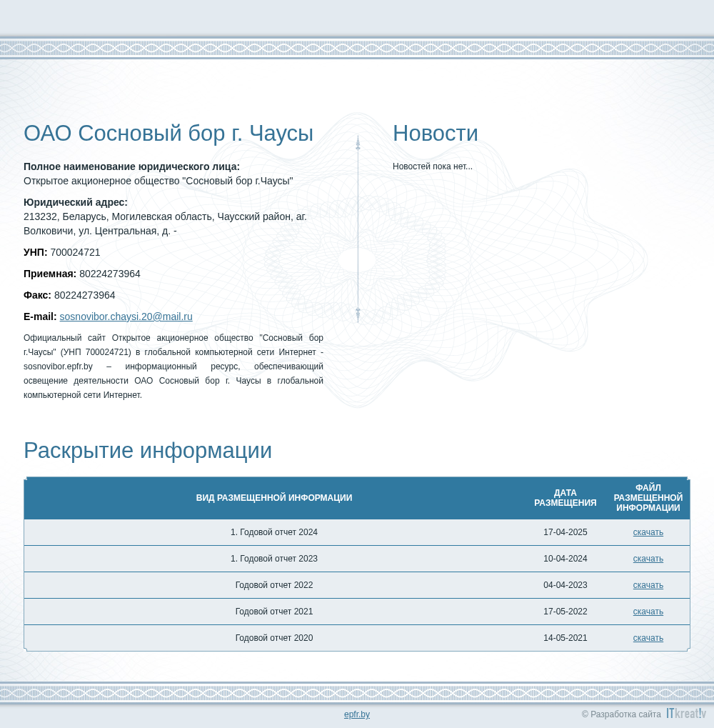This screenshot has height=728, width=714.
Task: Download the Годовой отчет 2024 file
Action: tap(648, 532)
